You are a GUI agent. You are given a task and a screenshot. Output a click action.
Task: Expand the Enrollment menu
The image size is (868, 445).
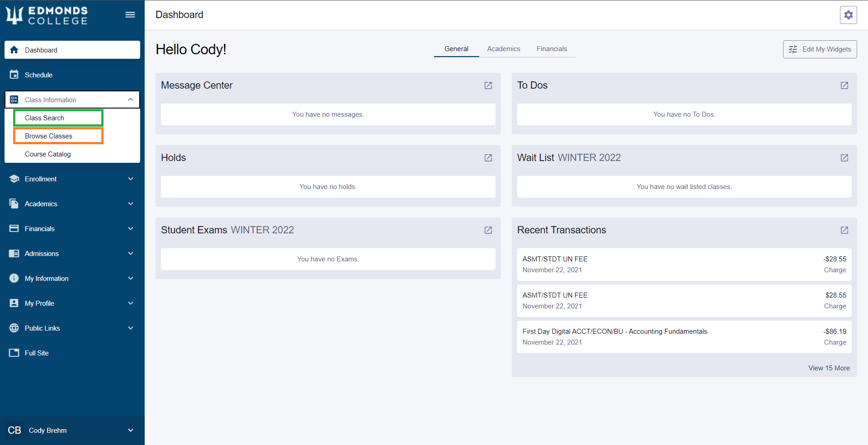click(72, 179)
